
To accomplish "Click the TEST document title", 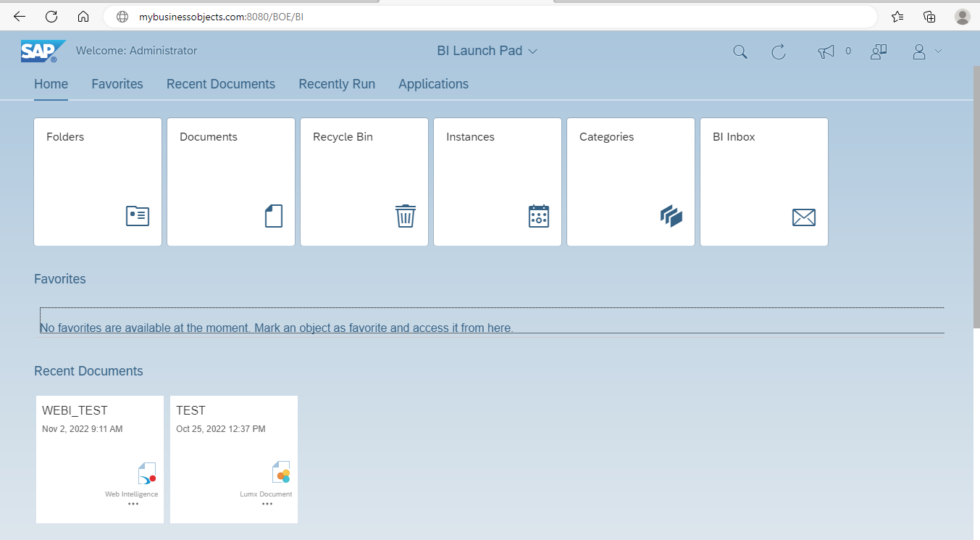I will [x=190, y=410].
